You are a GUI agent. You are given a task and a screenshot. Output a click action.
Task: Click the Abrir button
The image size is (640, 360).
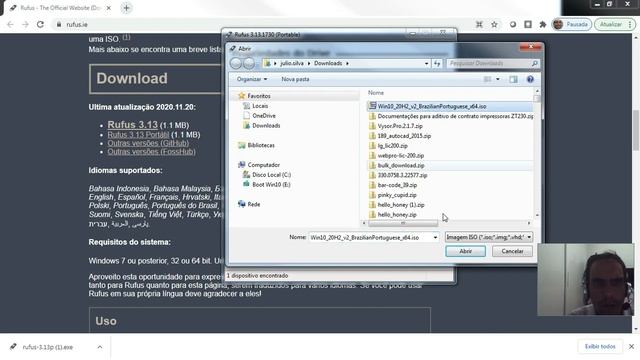(465, 251)
